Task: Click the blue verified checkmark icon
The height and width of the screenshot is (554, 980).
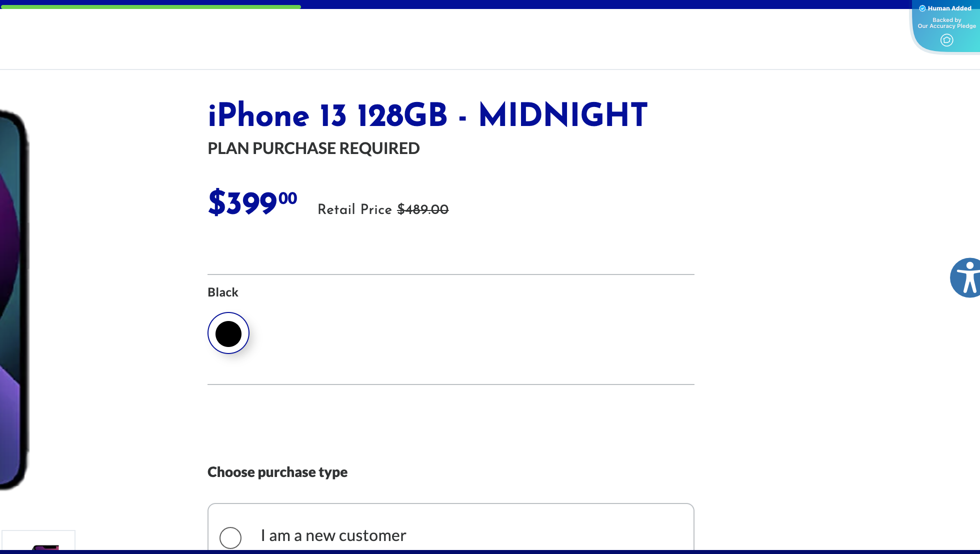Action: coord(921,8)
